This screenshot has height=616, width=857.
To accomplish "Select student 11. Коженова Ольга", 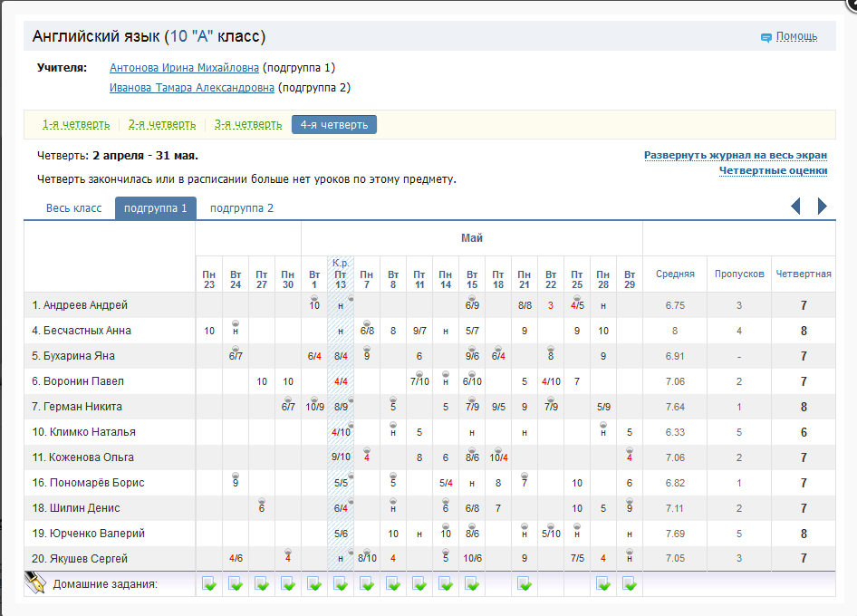I will (x=82, y=457).
